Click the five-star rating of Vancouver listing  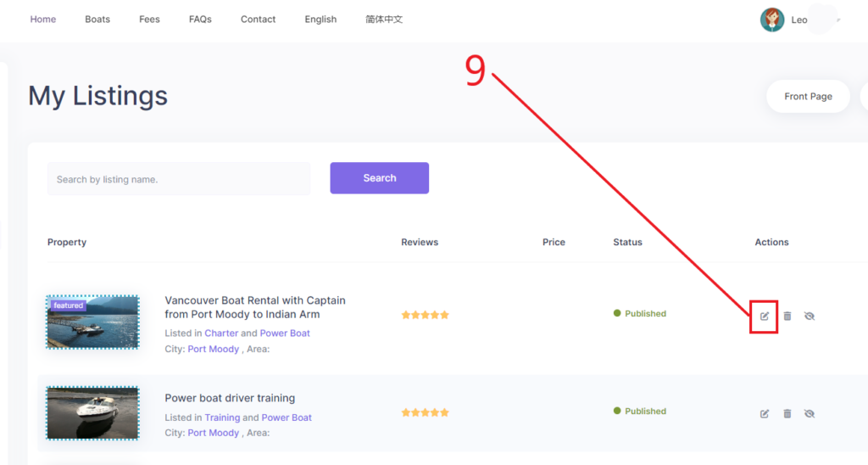point(425,315)
